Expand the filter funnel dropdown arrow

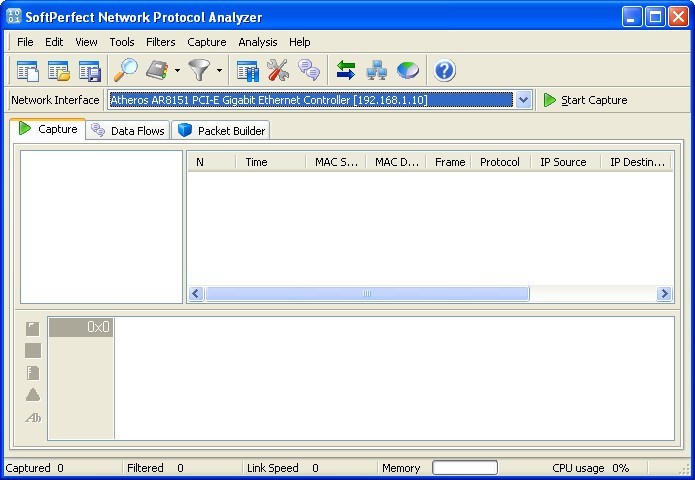tap(219, 70)
